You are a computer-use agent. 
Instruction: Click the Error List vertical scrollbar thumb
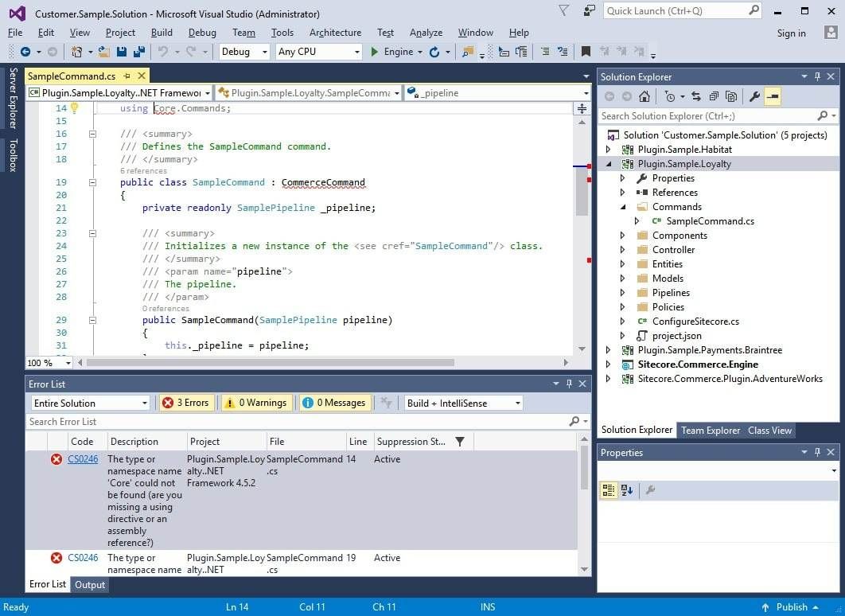584,466
